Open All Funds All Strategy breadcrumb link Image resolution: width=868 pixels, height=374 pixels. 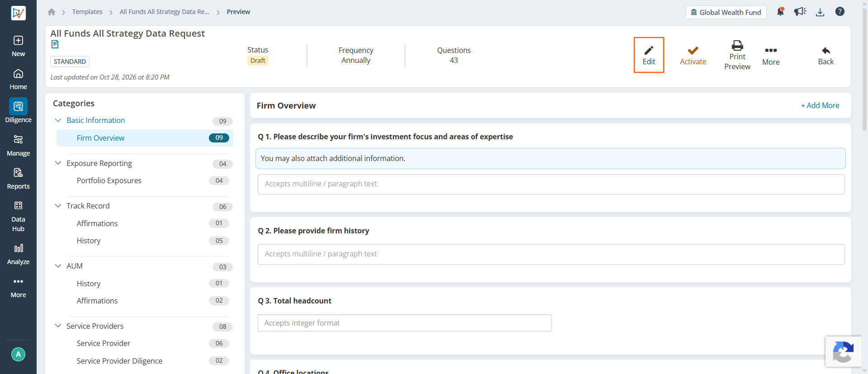pos(165,12)
